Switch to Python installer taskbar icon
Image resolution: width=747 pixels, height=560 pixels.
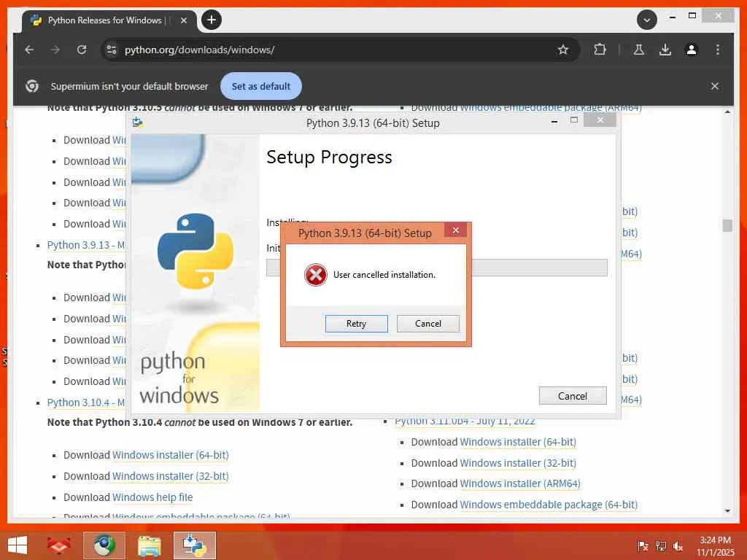click(x=195, y=545)
